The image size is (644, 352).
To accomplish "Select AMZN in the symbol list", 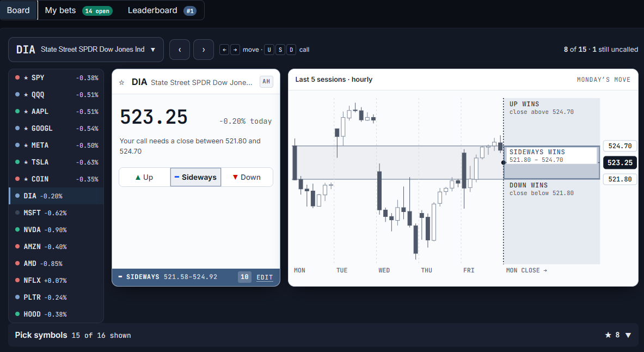I will pyautogui.click(x=56, y=247).
